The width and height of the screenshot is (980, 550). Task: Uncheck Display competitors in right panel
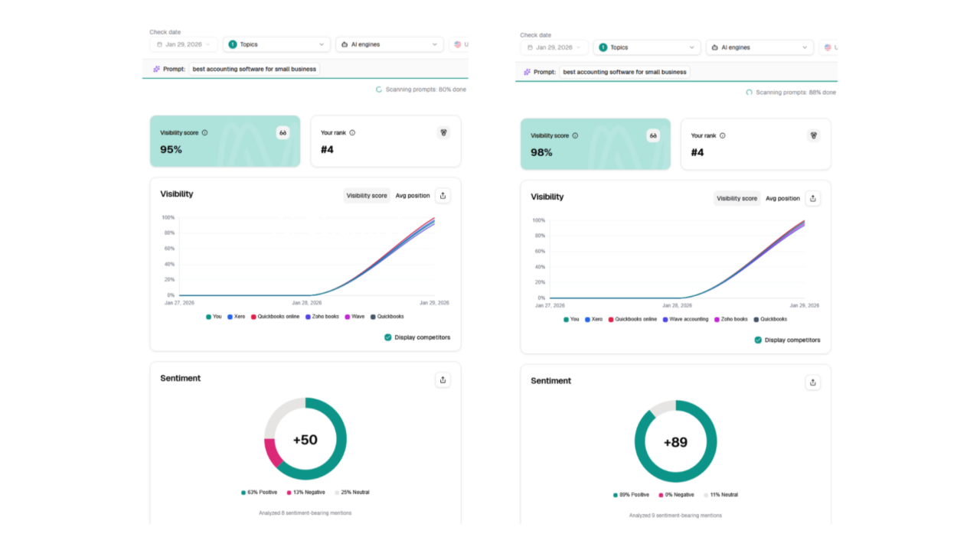pos(758,340)
